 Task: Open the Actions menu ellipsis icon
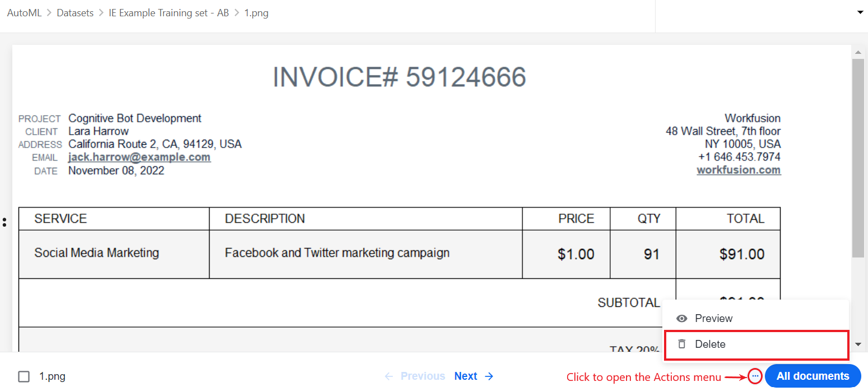[x=755, y=376]
